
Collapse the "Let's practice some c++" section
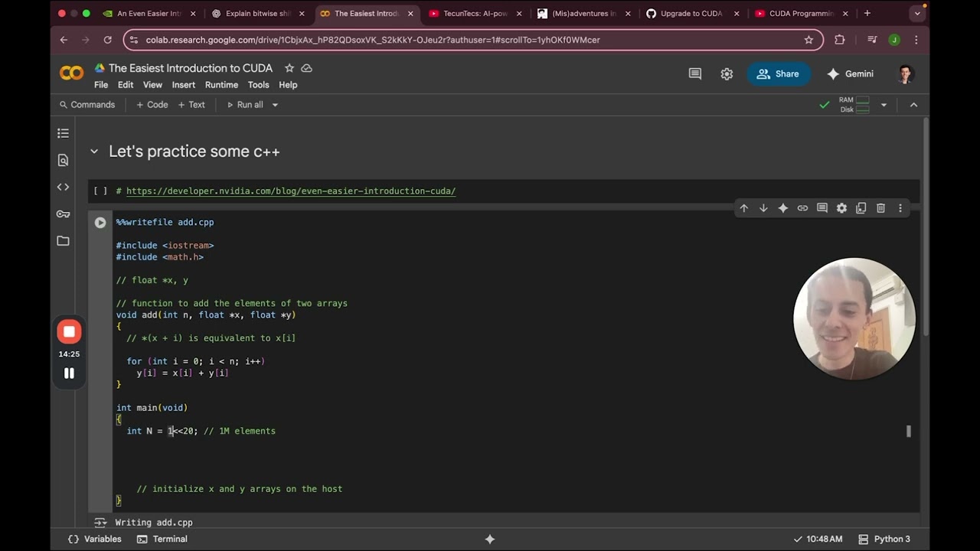pyautogui.click(x=94, y=152)
